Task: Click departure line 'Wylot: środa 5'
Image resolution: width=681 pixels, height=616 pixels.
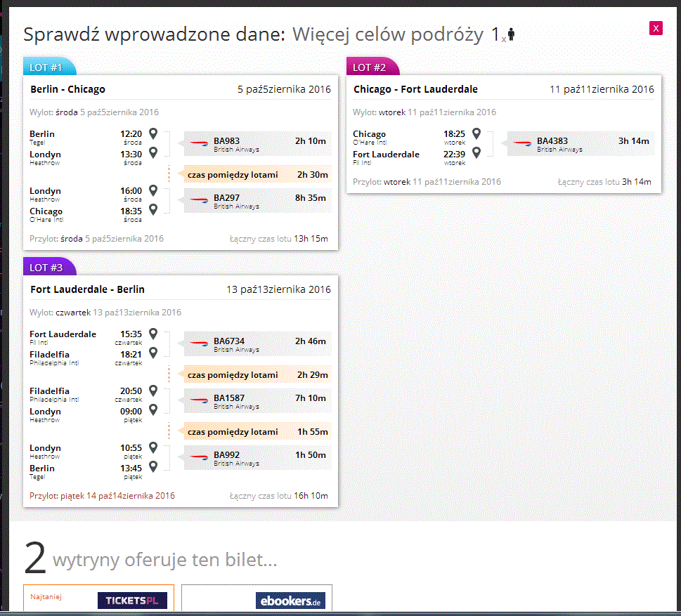Action: tap(93, 112)
